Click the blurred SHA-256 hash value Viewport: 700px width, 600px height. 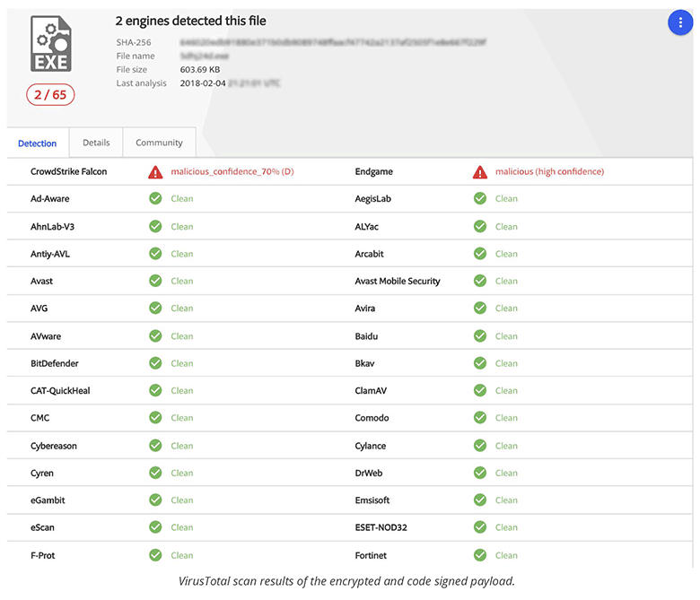pyautogui.click(x=332, y=42)
